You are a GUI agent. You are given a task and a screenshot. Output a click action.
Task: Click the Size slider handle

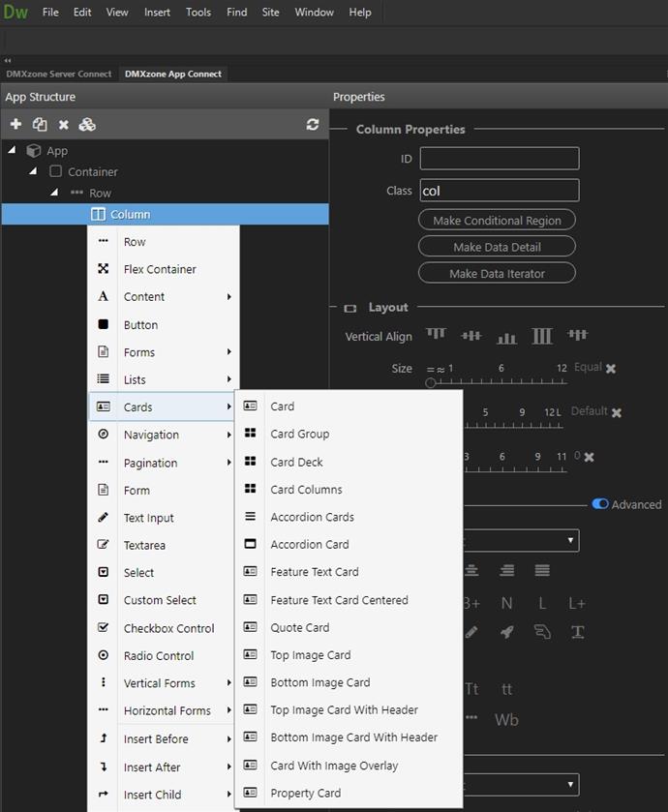pyautogui.click(x=430, y=383)
